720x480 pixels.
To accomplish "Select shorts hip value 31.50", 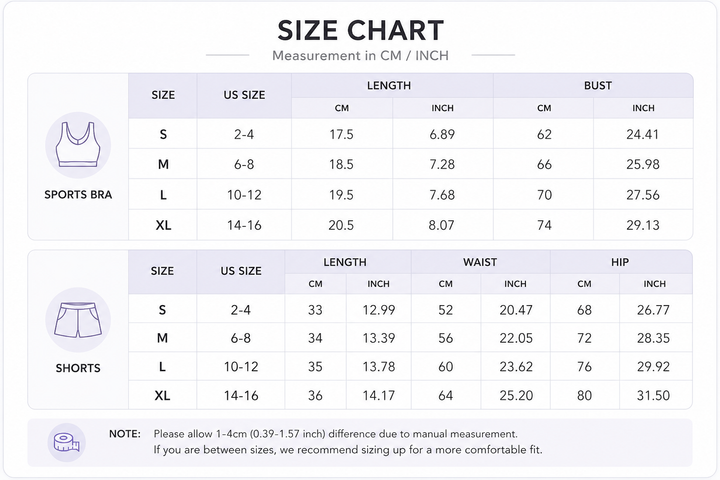I will 653,395.
